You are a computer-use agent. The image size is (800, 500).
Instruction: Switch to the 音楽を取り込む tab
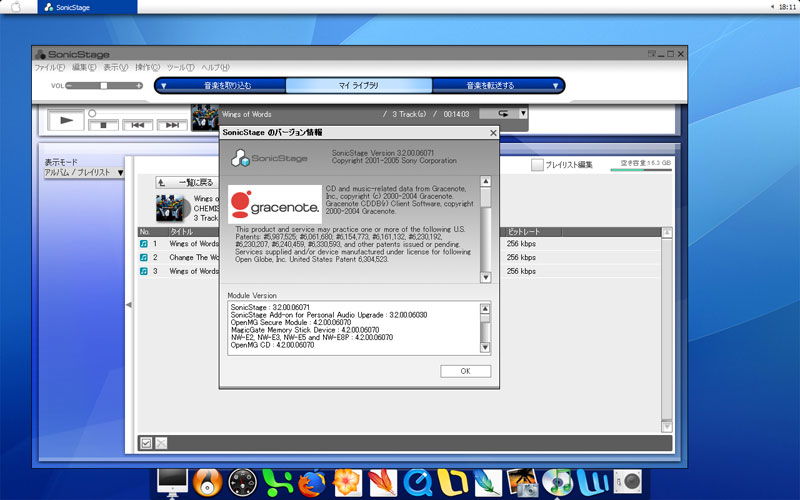click(x=228, y=86)
